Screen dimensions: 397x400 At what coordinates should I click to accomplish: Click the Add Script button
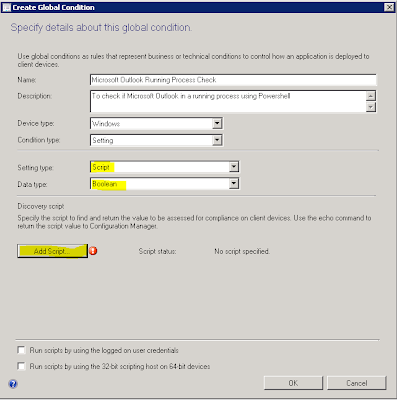click(x=52, y=251)
